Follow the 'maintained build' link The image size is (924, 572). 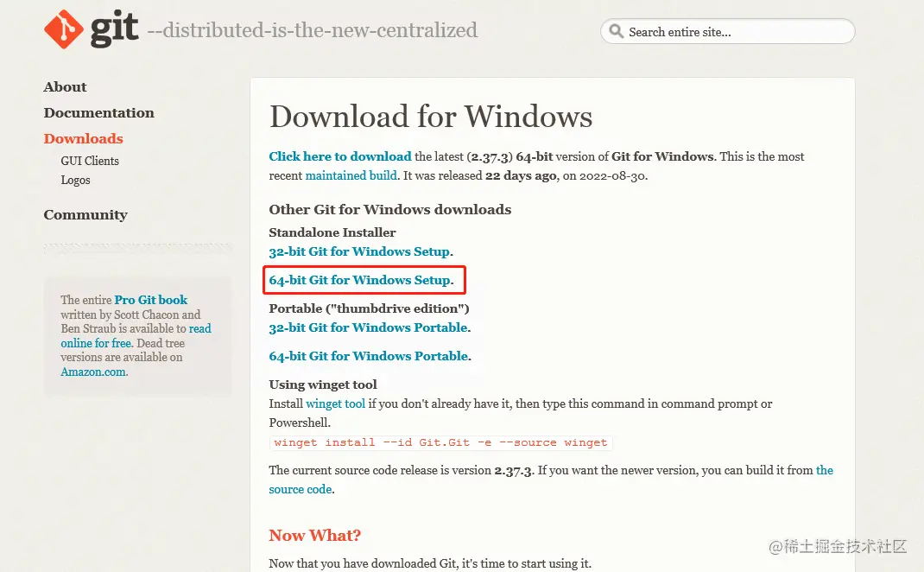pos(351,175)
